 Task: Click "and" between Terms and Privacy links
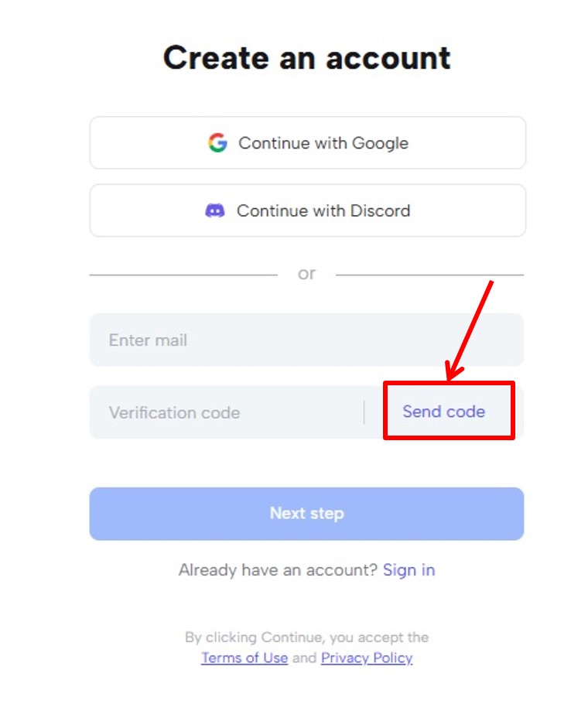[304, 658]
